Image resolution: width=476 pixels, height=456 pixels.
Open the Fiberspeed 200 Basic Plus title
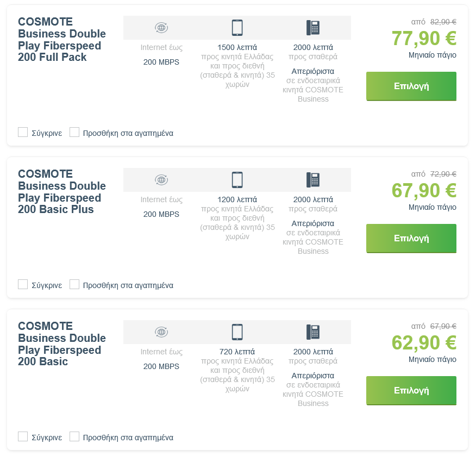point(61,191)
